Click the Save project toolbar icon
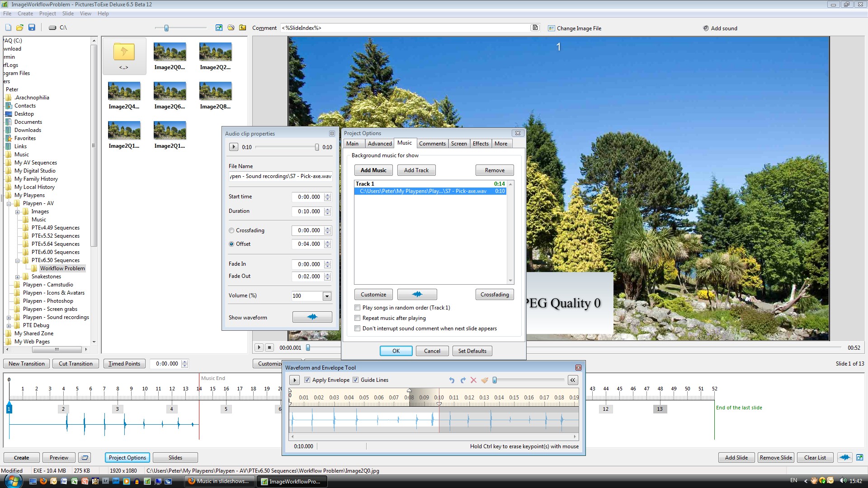The width and height of the screenshot is (868, 488). 32,28
